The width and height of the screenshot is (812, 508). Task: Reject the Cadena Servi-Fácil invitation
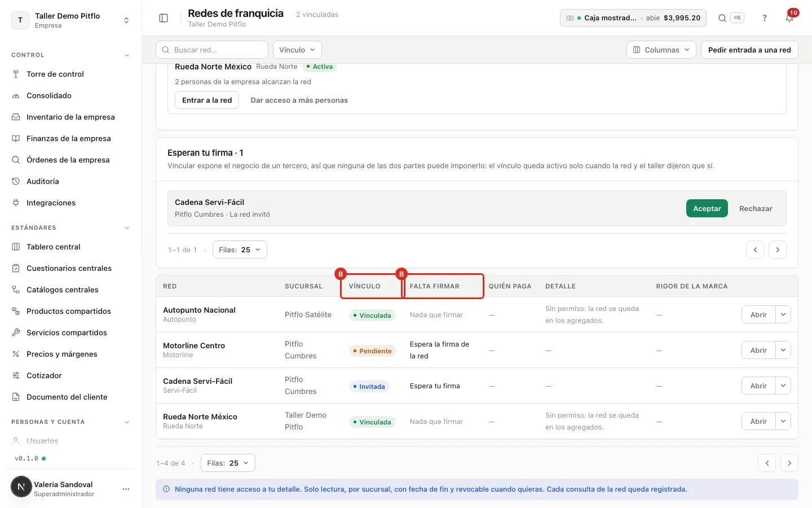(x=756, y=208)
